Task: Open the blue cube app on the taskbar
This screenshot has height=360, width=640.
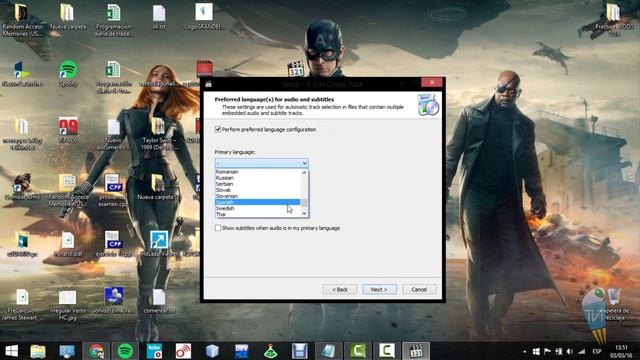Action: coord(212,351)
